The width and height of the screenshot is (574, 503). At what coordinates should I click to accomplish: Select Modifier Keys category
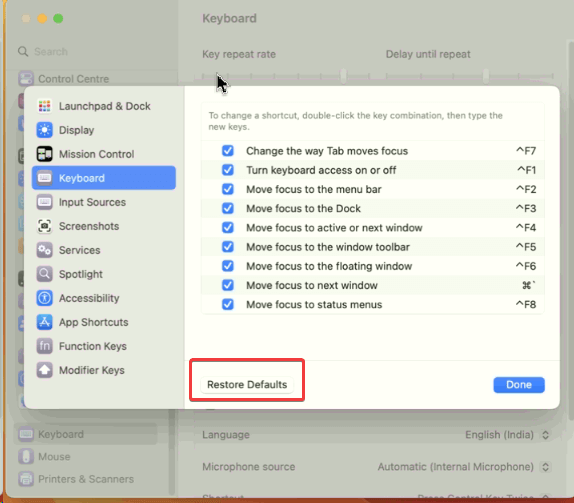[104, 370]
